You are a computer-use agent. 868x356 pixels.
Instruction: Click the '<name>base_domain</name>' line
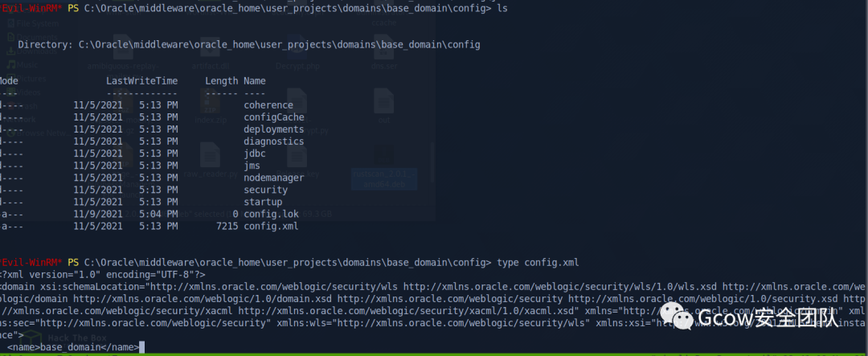point(73,348)
